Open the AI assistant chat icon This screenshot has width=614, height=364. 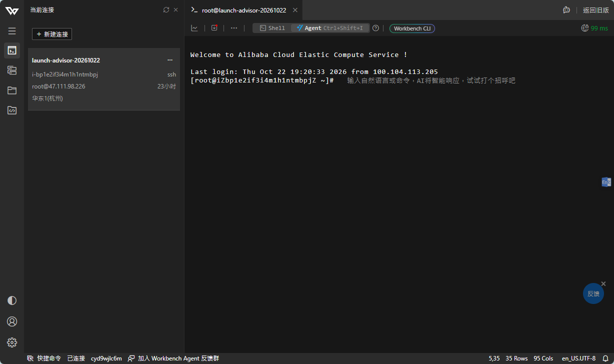coord(566,10)
